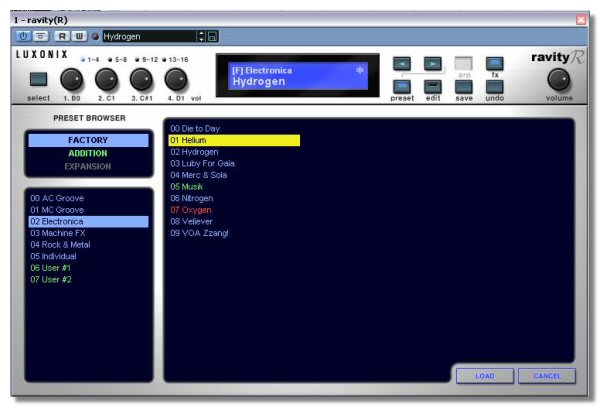Choose the 03 Luby For Gaia preset
600x407 pixels.
[234, 163]
